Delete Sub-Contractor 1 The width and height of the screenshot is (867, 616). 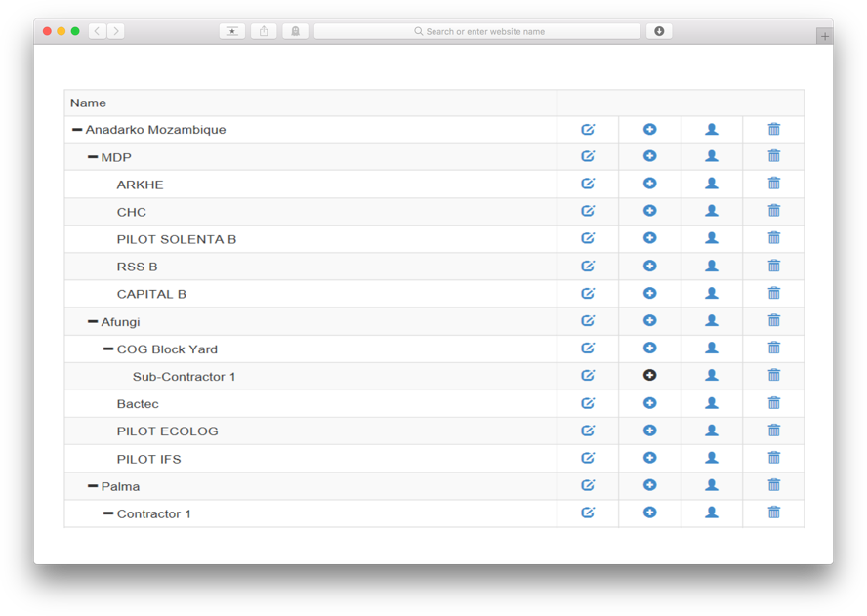pos(774,376)
